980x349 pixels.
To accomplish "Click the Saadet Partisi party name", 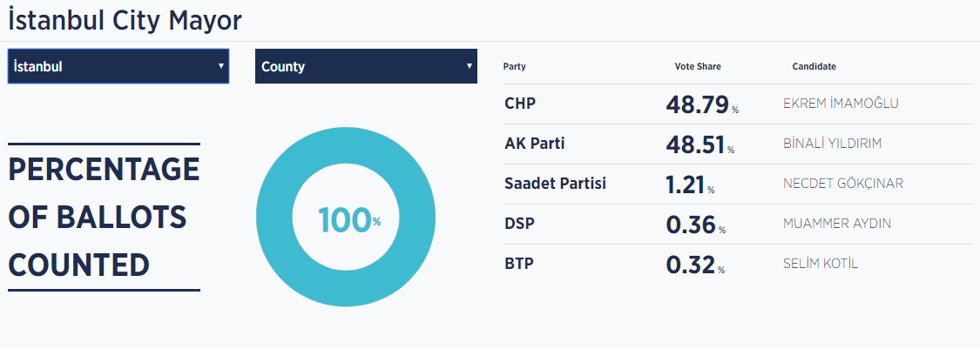I will (x=555, y=184).
